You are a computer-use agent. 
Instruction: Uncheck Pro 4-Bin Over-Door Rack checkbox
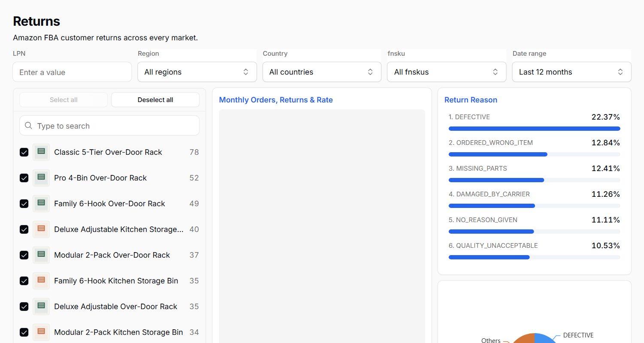coord(24,178)
